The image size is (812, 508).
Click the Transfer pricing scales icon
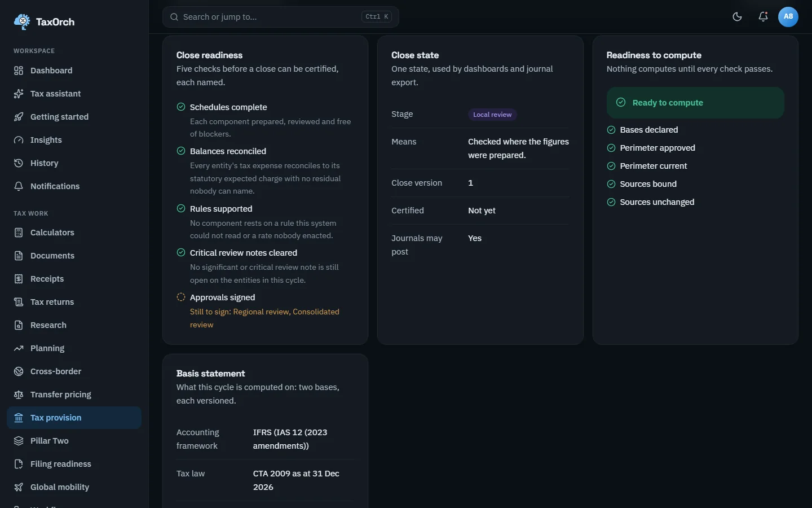click(x=19, y=395)
